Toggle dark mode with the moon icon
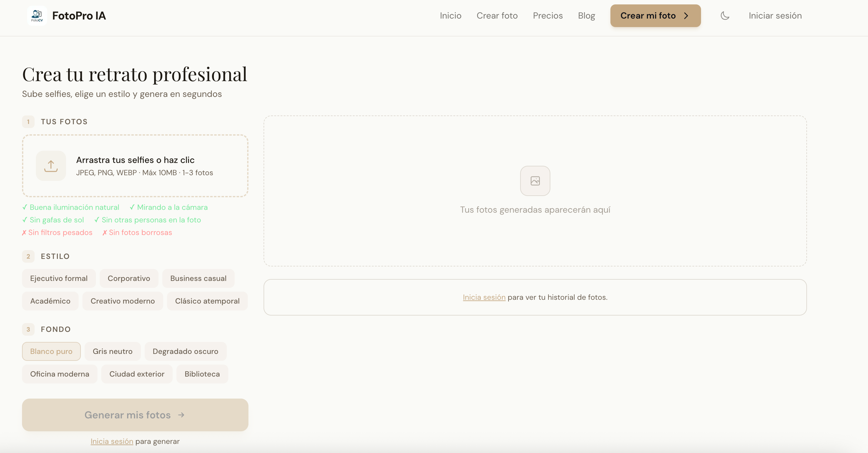 point(725,15)
